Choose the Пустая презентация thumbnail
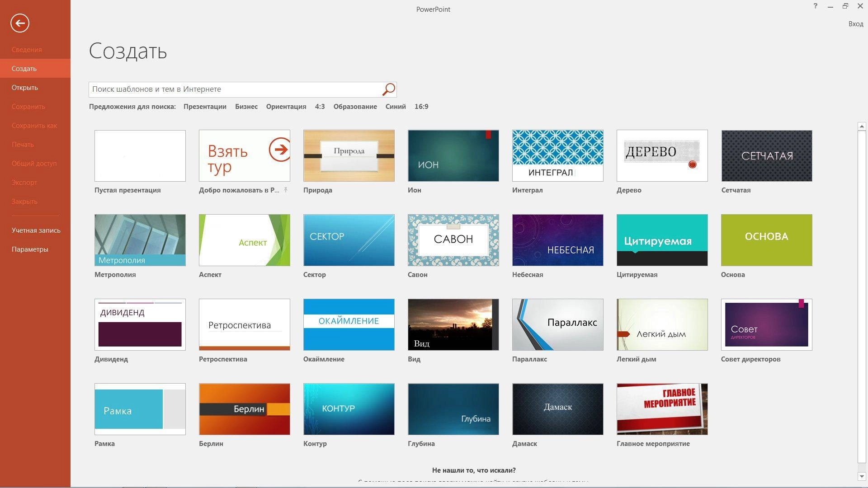The image size is (868, 488). (140, 156)
